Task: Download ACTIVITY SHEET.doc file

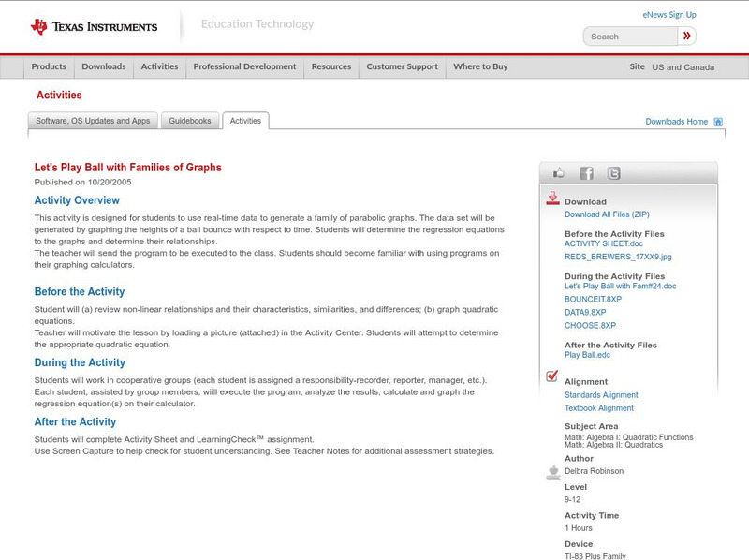Action: [x=604, y=243]
